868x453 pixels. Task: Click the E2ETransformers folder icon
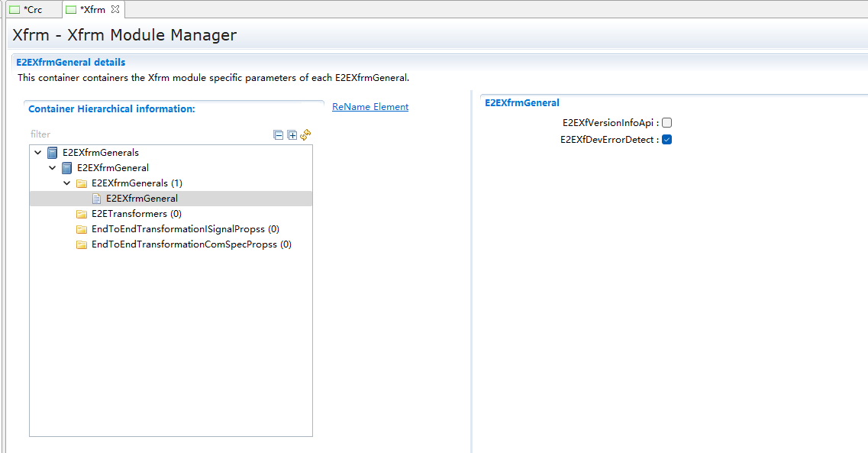(x=82, y=214)
